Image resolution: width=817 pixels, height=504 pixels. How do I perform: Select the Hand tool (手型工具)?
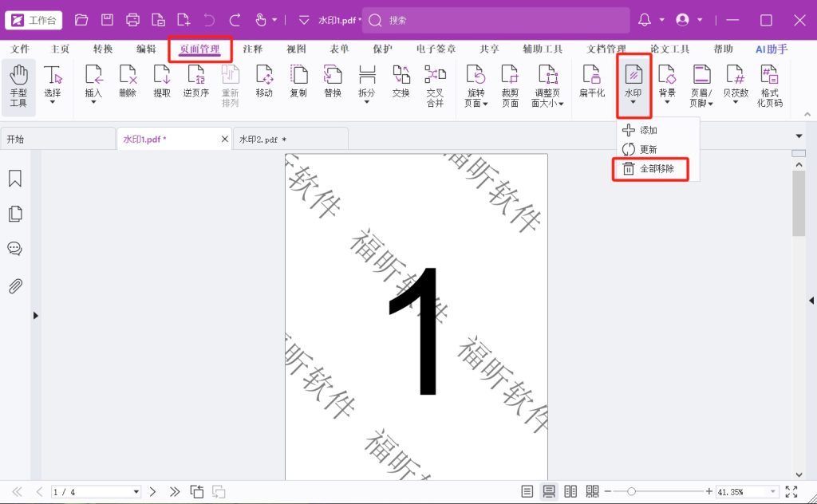(x=18, y=86)
